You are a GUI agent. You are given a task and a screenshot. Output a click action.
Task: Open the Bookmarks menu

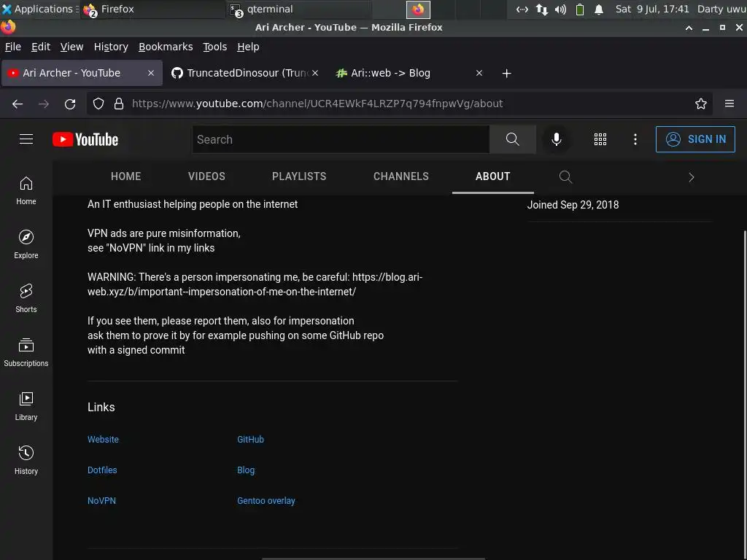tap(166, 47)
